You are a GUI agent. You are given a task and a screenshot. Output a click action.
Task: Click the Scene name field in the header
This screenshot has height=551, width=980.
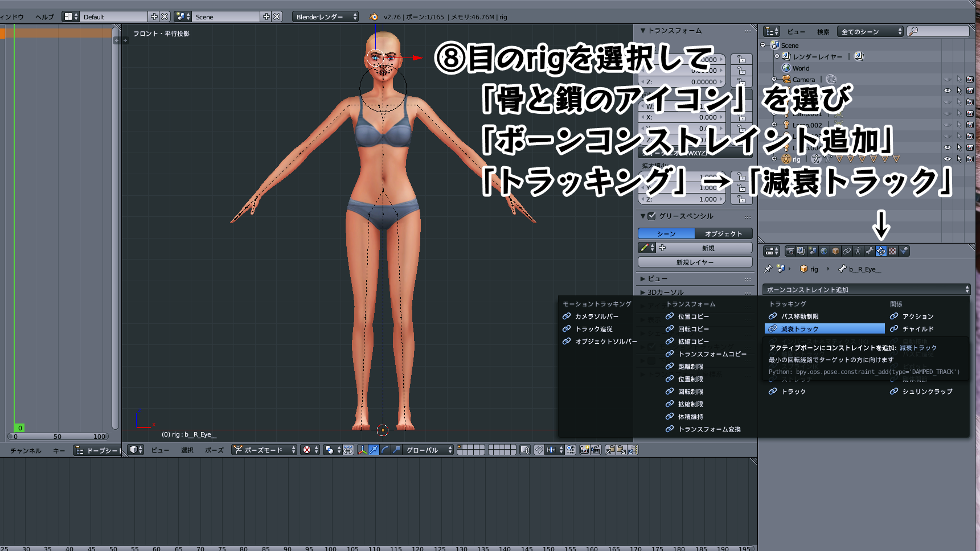pyautogui.click(x=226, y=17)
